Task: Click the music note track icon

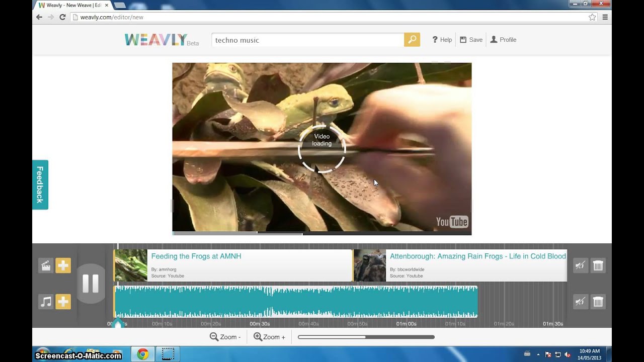Action: 46,302
